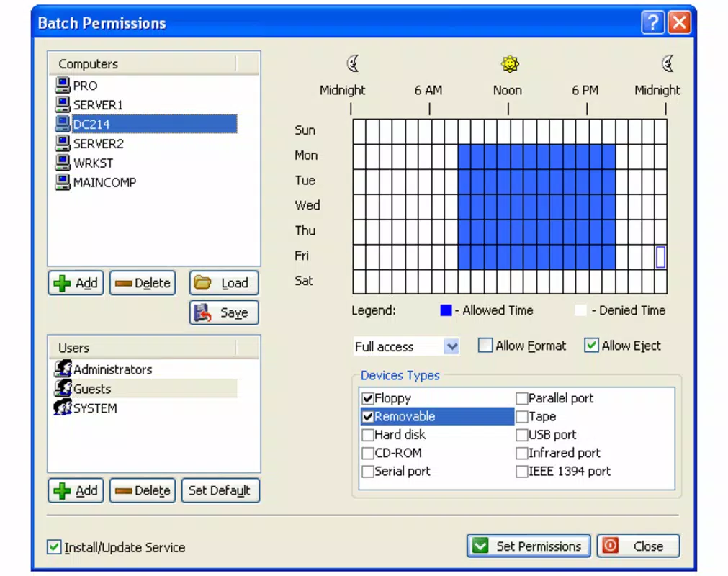Click the Set Permissions button
728x576 pixels.
[x=529, y=546]
